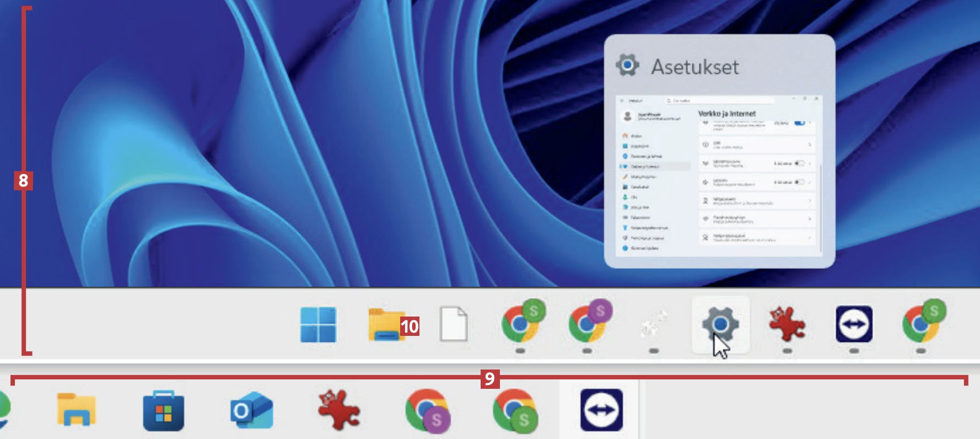Open the red IrfanView icon in lower taskbar

[x=338, y=410]
